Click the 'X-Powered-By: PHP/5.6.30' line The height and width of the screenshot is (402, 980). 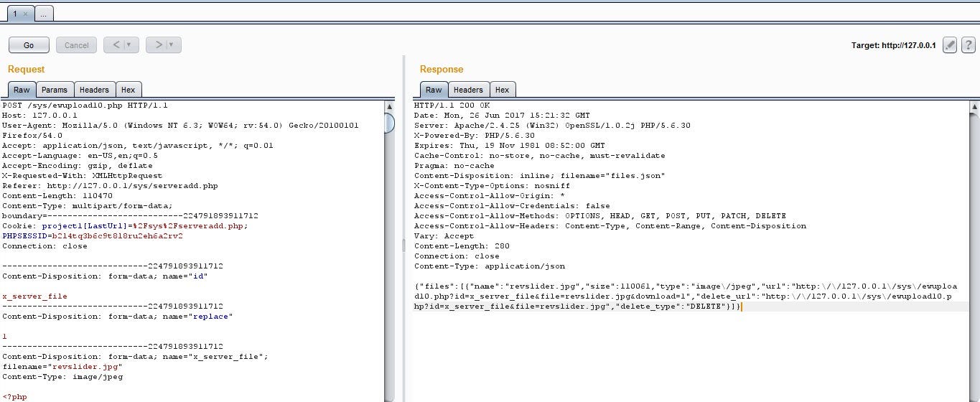tap(475, 135)
